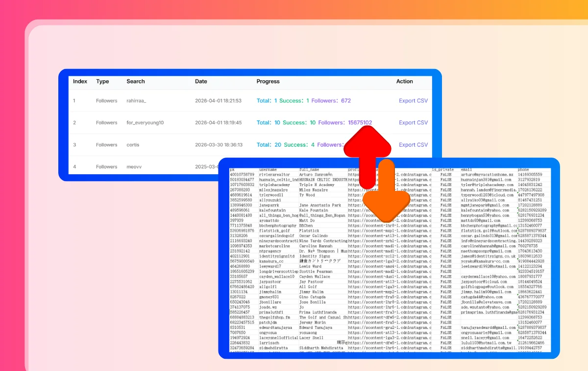This screenshot has width=588, height=371.
Task: Click the phone column header
Action: [x=524, y=169]
